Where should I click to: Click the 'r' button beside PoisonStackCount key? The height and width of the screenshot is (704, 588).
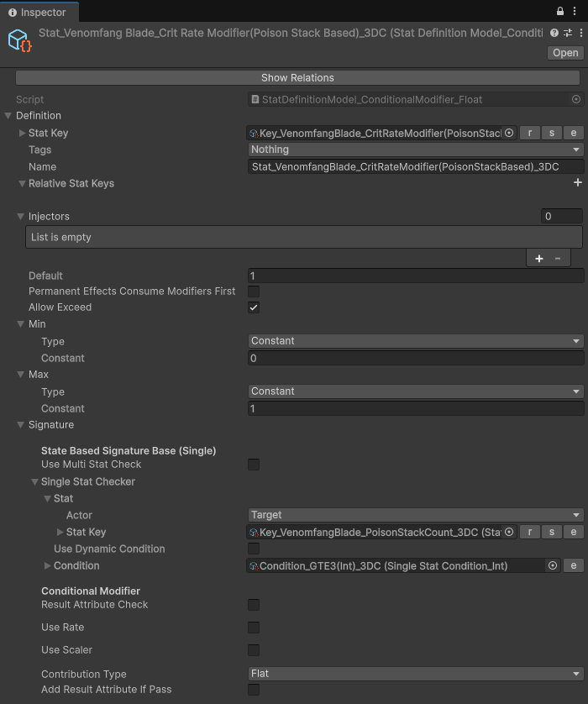530,532
